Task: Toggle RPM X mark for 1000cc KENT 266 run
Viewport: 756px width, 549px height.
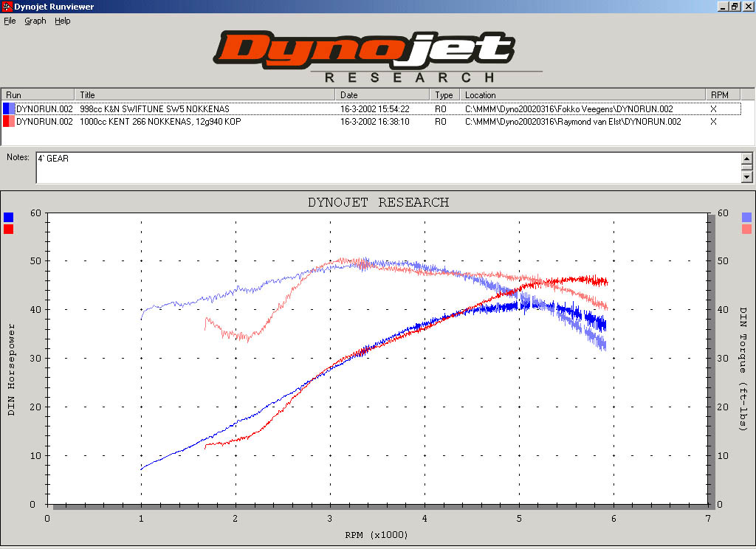Action: [x=714, y=122]
